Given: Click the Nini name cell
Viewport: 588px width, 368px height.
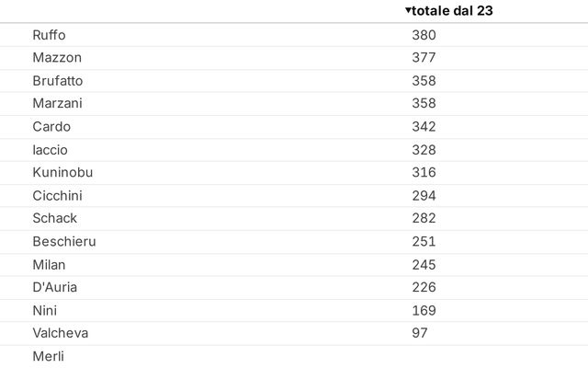Looking at the screenshot, I should 45,311.
